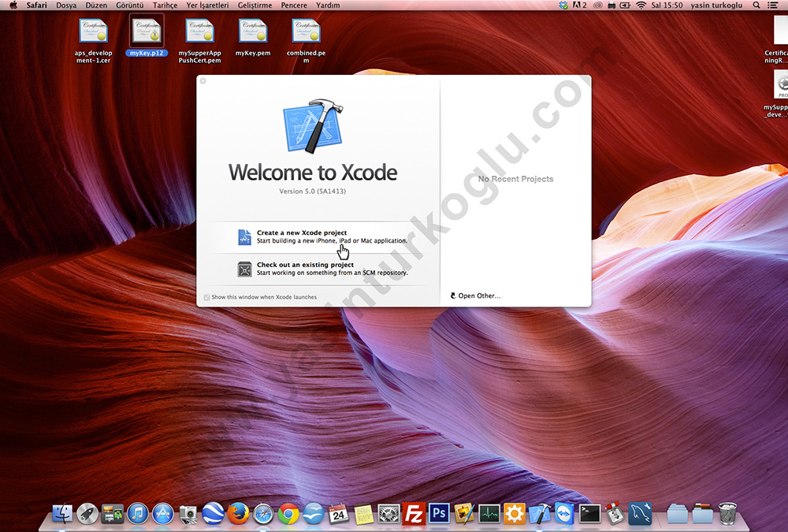Viewport: 788px width, 532px height.
Task: Open the Safari menu
Action: point(37,5)
